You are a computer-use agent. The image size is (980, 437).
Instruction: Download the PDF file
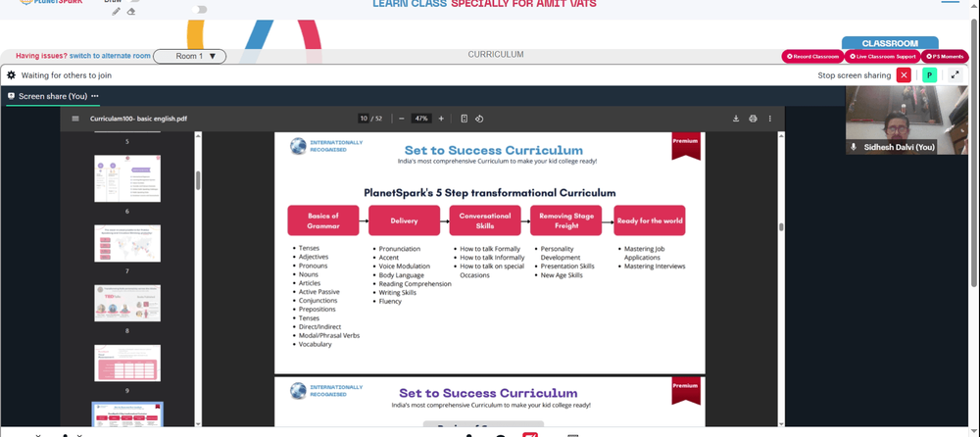coord(736,119)
